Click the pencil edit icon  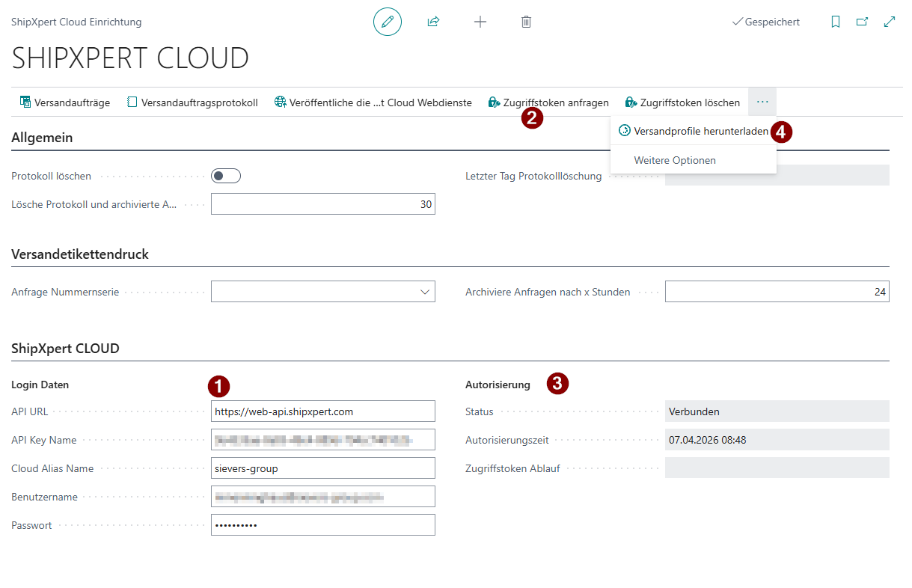click(x=388, y=22)
